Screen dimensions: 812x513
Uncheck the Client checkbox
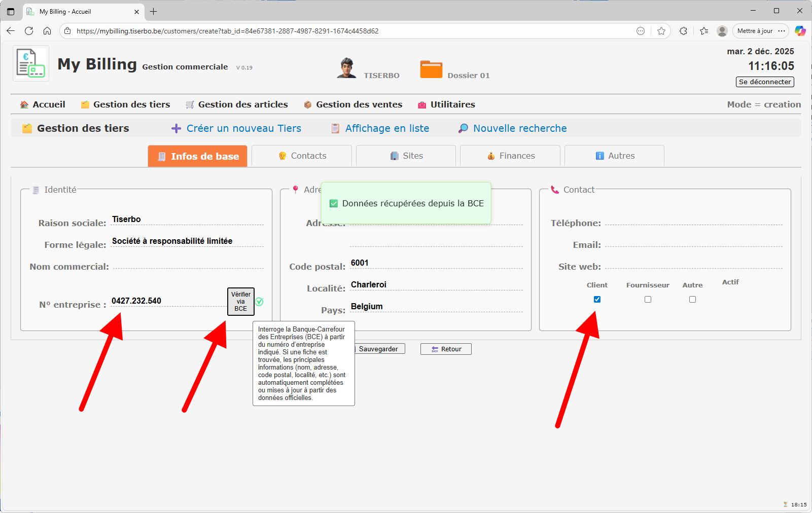tap(597, 300)
